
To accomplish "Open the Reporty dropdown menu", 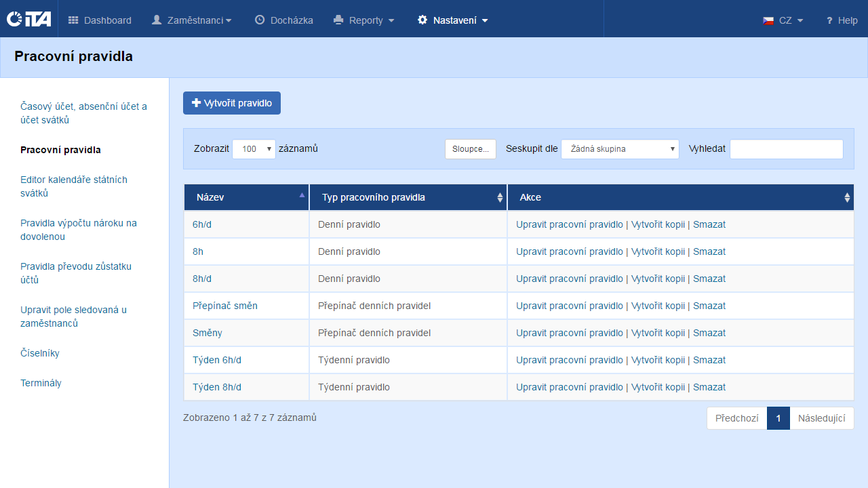I will pyautogui.click(x=364, y=20).
